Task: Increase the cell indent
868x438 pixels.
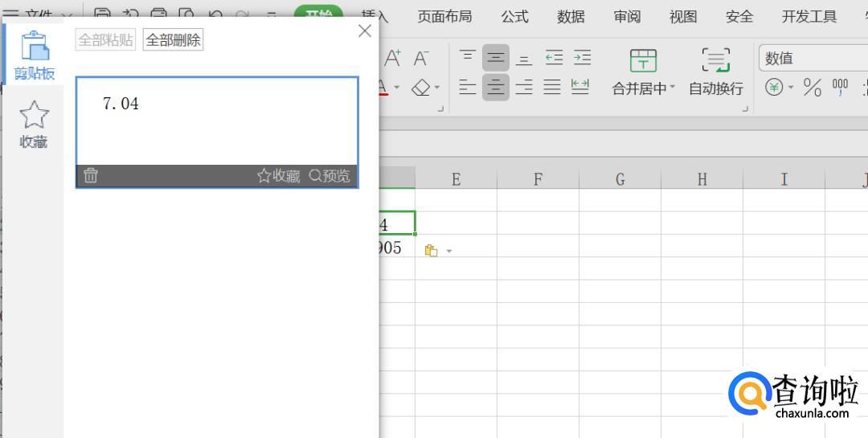Action: click(x=582, y=58)
